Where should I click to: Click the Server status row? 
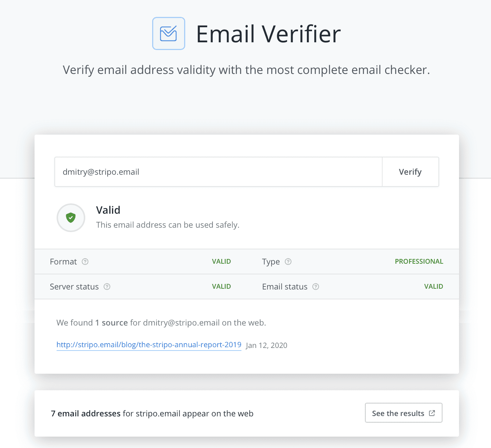coord(147,287)
